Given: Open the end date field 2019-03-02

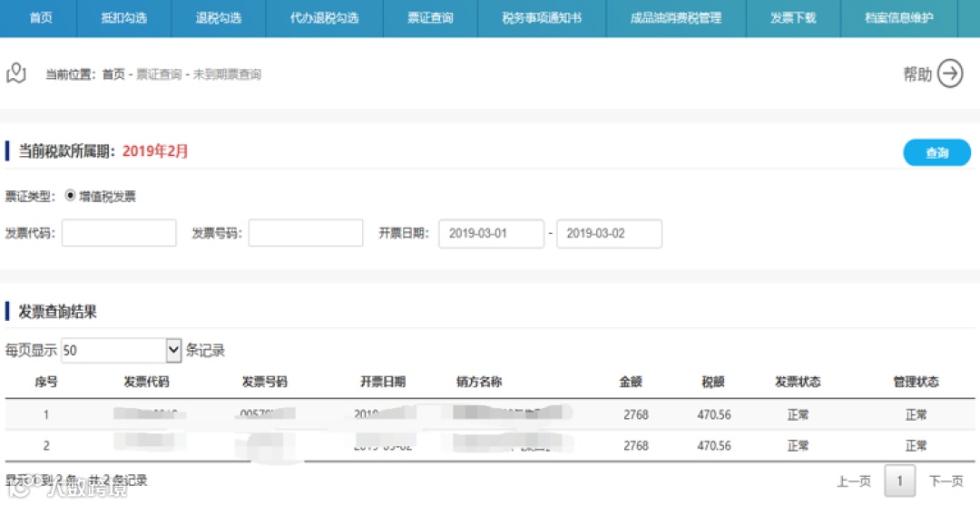Looking at the screenshot, I should click(x=610, y=234).
